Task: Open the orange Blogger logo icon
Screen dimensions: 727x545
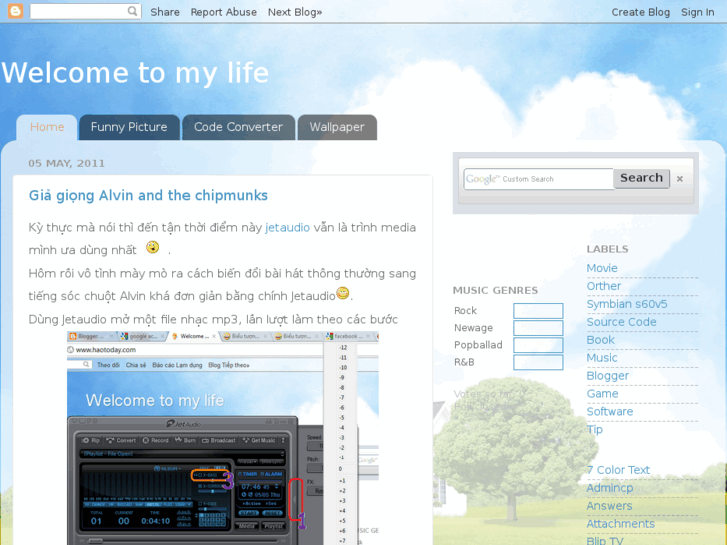Action: (15, 11)
